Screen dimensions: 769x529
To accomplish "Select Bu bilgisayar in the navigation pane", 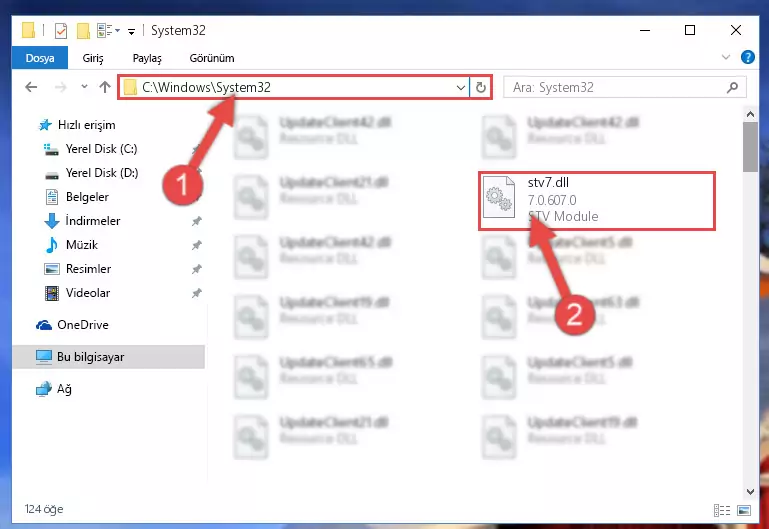I will click(x=108, y=357).
